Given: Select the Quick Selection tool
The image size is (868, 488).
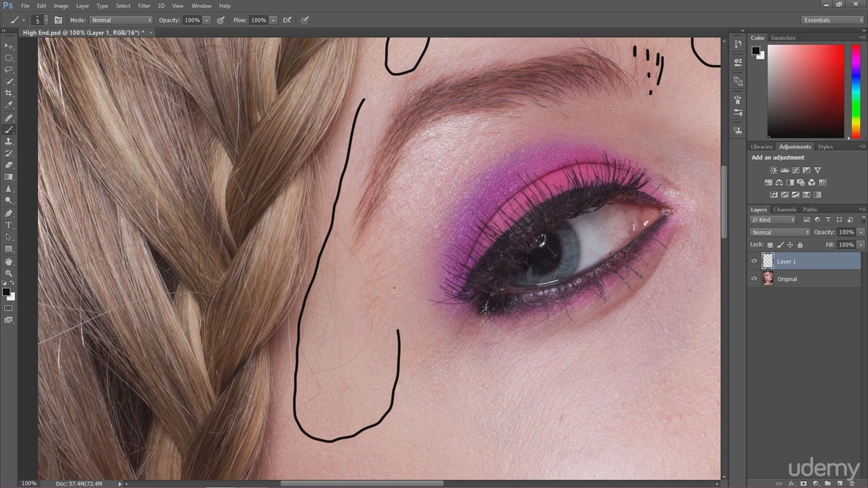Looking at the screenshot, I should 9,81.
